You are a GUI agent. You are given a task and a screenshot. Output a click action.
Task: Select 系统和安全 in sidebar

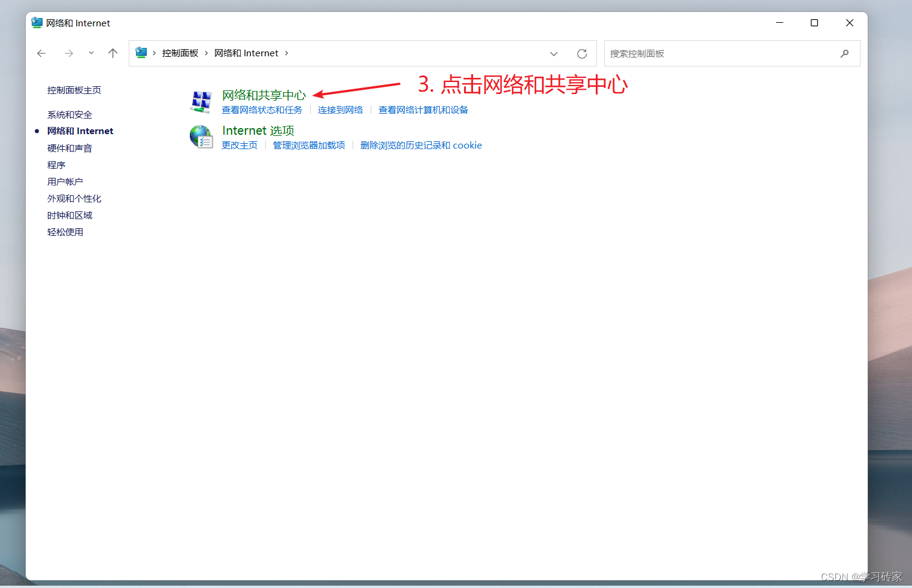tap(69, 115)
